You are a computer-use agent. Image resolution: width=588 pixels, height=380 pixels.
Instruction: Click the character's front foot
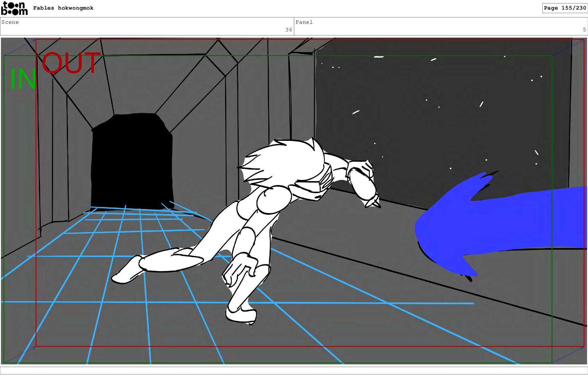241,315
